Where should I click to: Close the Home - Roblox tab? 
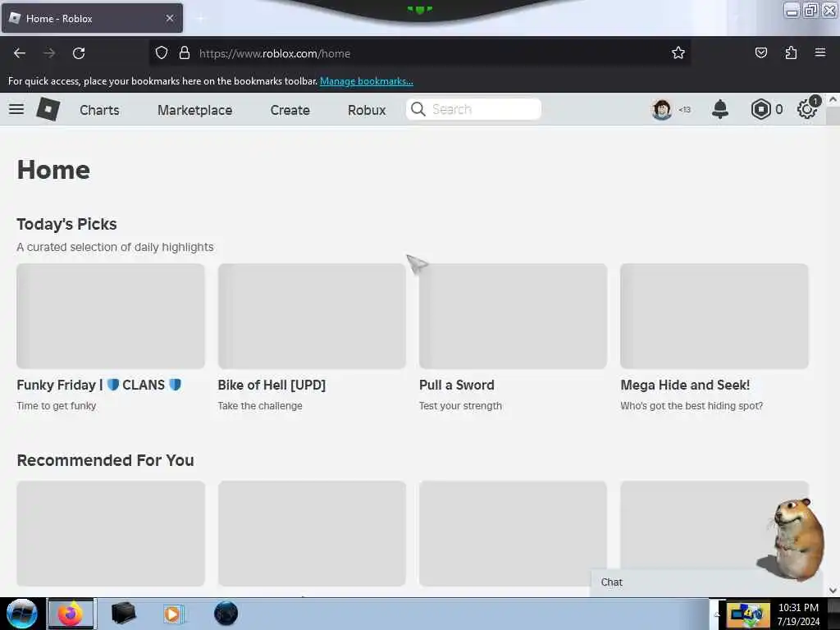pos(170,18)
